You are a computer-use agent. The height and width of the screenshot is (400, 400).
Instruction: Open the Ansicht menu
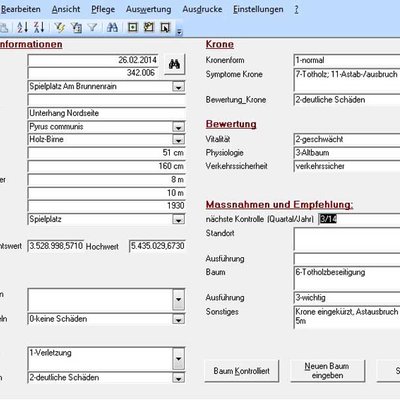(66, 9)
